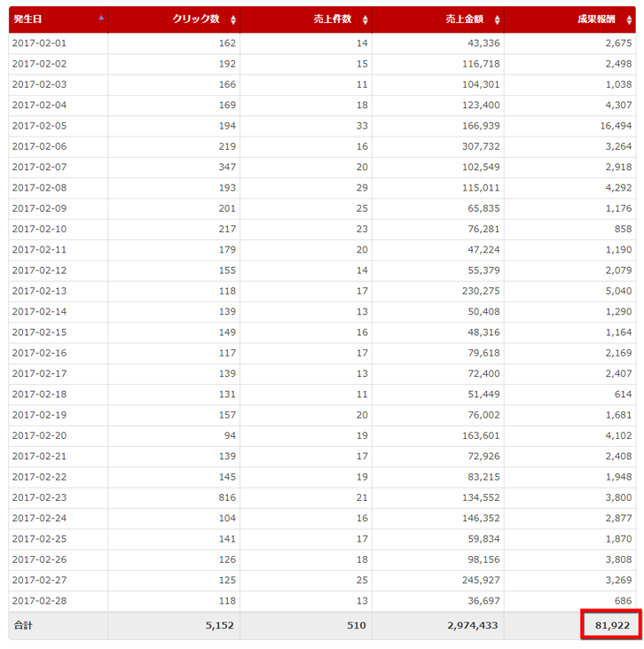This screenshot has width=644, height=649.
Task: Click the 売上金額 column header label
Action: (466, 19)
